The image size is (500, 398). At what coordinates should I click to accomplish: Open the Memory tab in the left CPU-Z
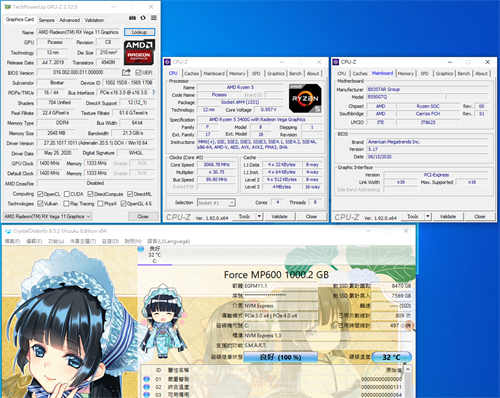[237, 73]
